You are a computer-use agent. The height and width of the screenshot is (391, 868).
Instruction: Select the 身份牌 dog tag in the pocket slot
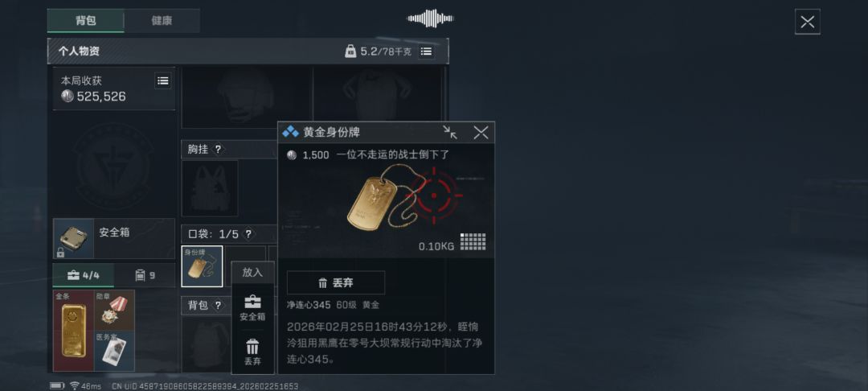point(202,266)
